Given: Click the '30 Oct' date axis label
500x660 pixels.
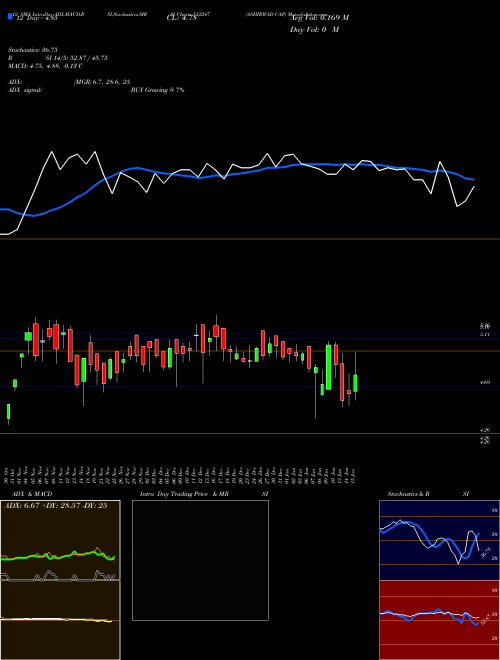Looking at the screenshot, I should (8, 475).
